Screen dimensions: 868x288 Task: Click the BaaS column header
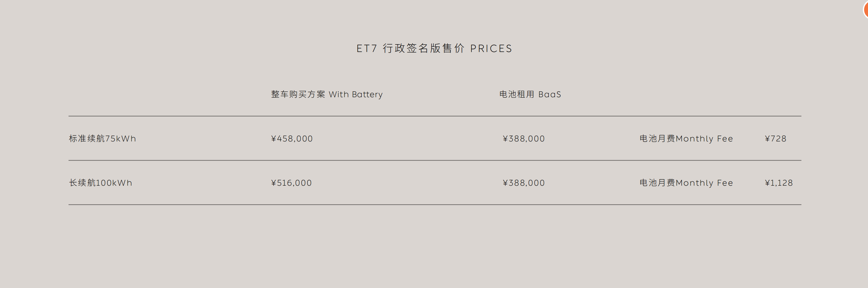[x=550, y=95]
